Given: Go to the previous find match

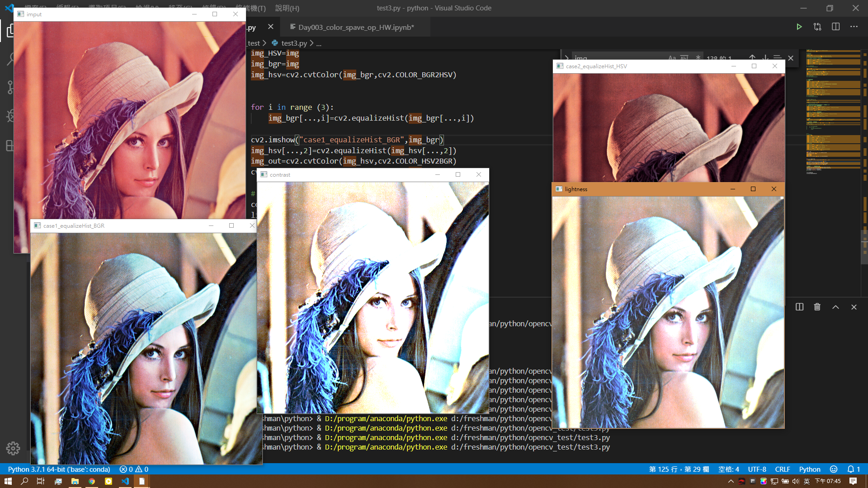Looking at the screenshot, I should pyautogui.click(x=752, y=57).
